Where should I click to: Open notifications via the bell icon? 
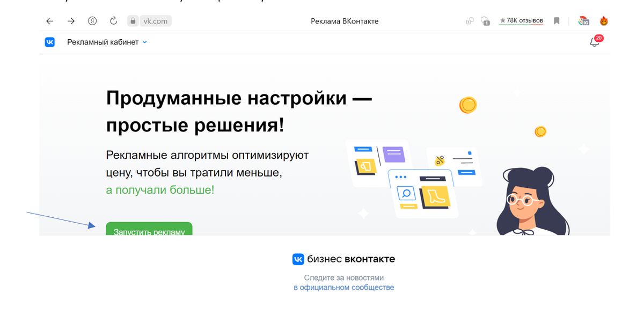[x=594, y=41]
